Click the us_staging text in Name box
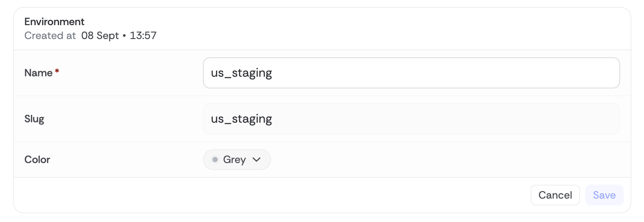644x222 pixels. pyautogui.click(x=242, y=73)
